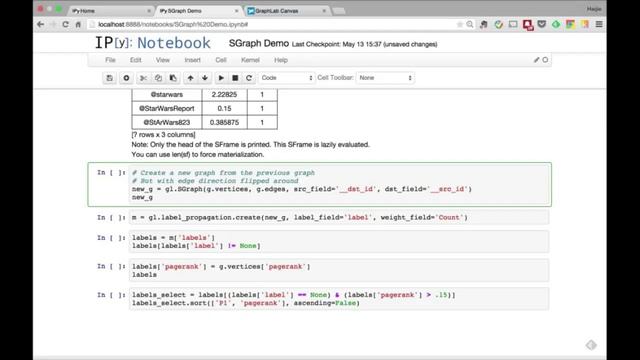This screenshot has width=640, height=360.
Task: Open the green diamond extension icon
Action: [556, 24]
